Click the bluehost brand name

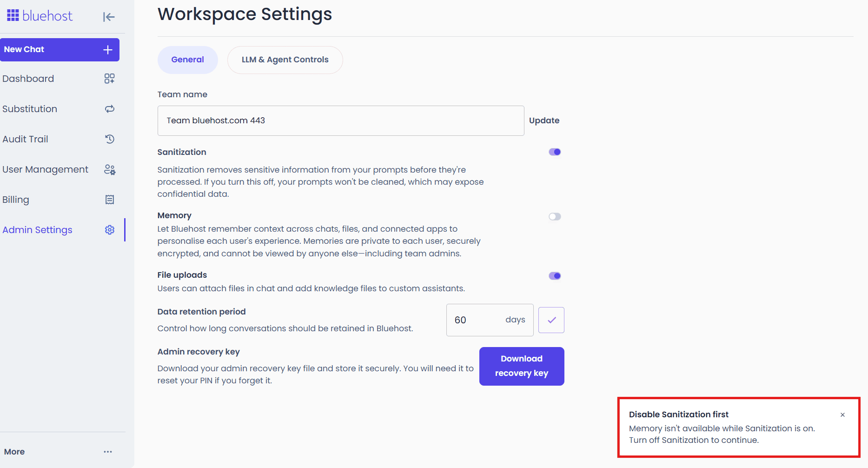pos(47,16)
